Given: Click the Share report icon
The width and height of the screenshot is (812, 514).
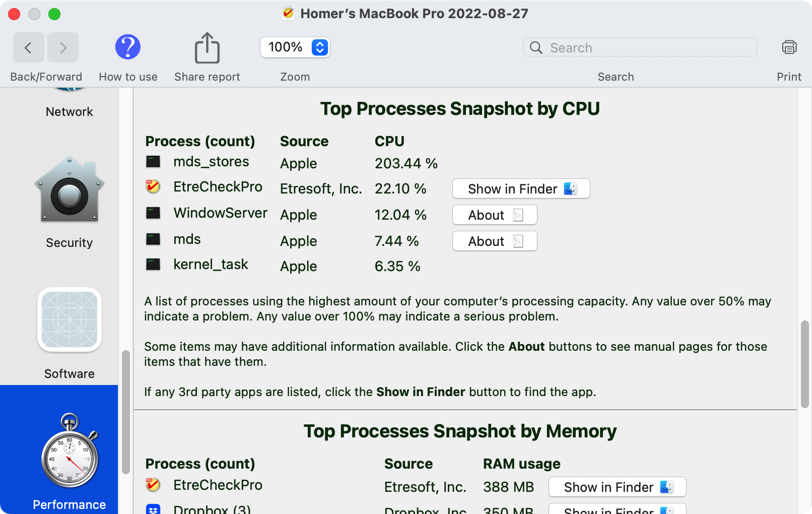Looking at the screenshot, I should (x=207, y=48).
